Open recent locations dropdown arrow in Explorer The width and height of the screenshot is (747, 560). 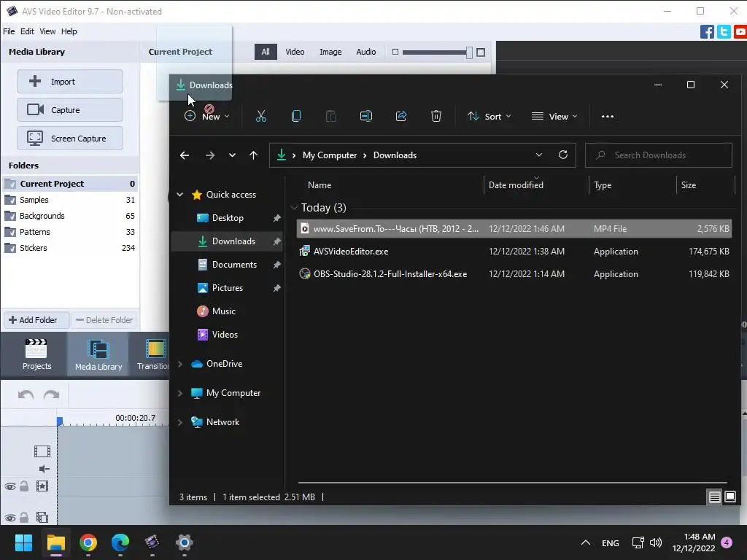pyautogui.click(x=232, y=155)
